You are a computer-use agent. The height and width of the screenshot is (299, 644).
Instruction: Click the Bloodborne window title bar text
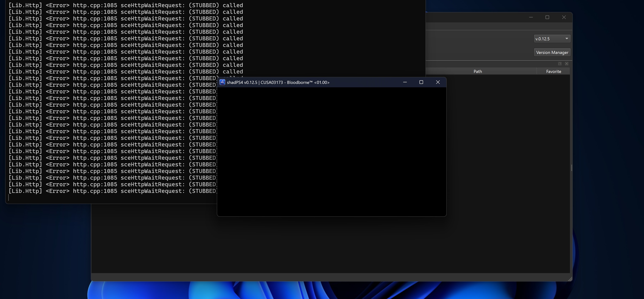pyautogui.click(x=278, y=82)
